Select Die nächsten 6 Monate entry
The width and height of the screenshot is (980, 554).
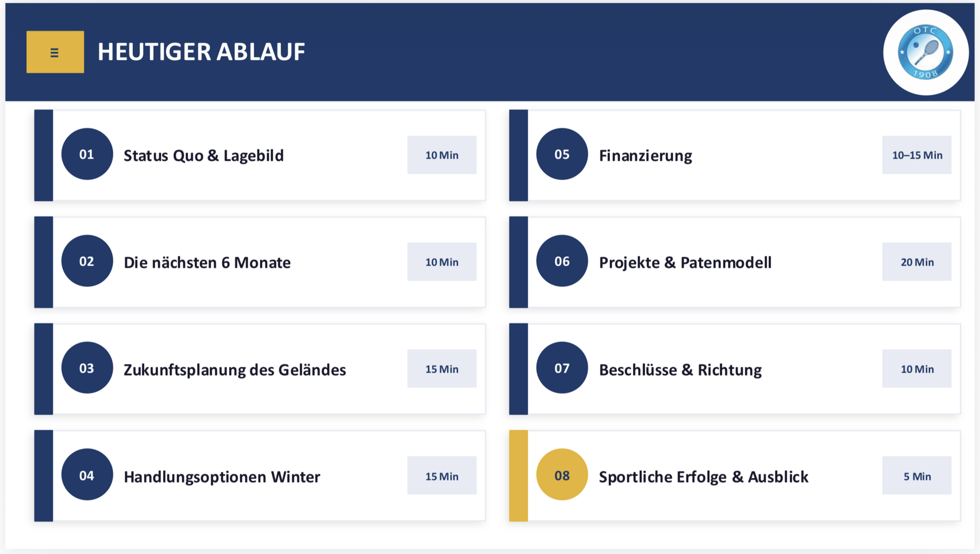[207, 263]
